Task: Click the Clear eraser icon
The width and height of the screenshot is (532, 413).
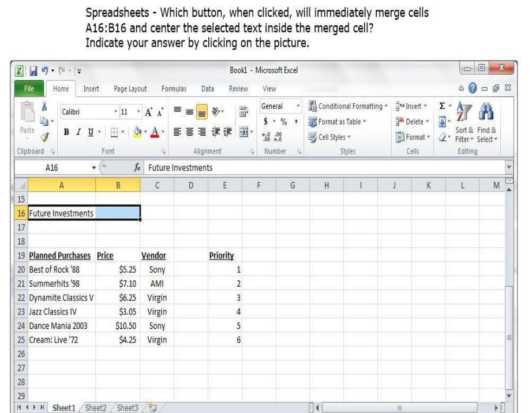Action: 442,137
